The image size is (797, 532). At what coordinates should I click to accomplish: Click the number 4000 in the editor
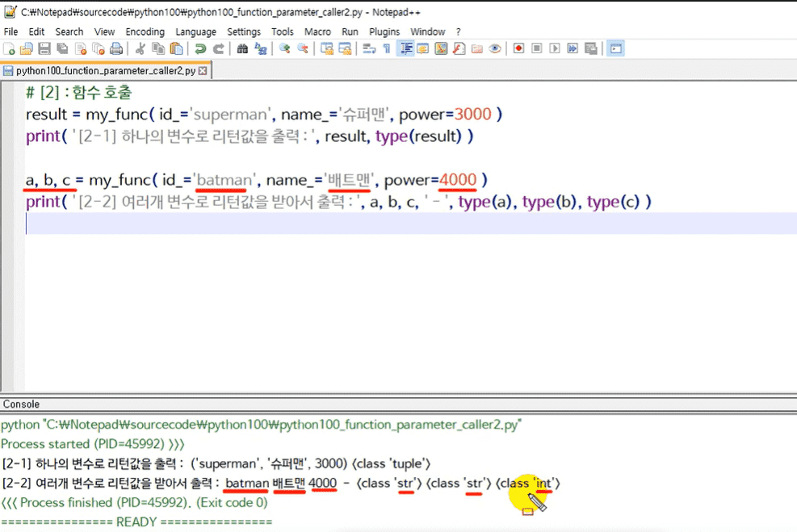pos(458,180)
